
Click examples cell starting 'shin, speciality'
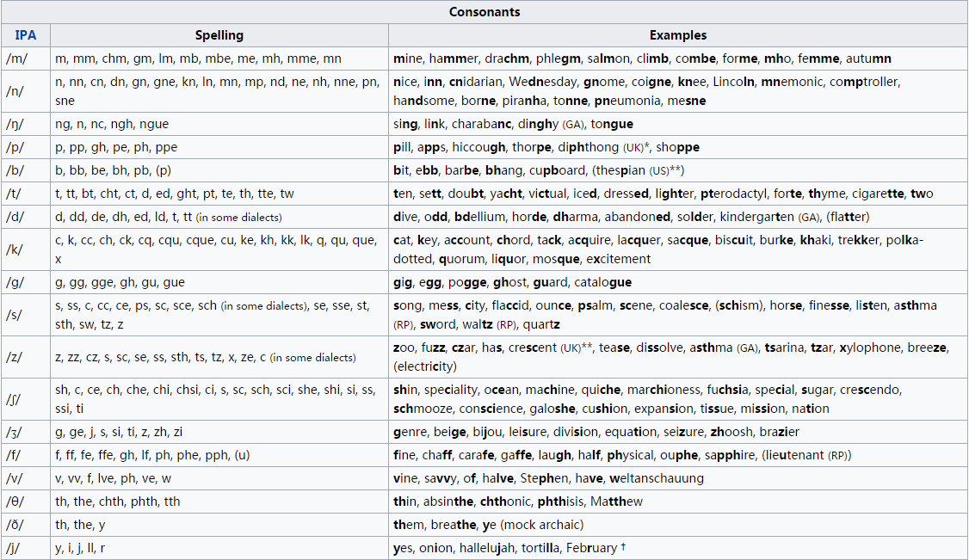tap(678, 399)
